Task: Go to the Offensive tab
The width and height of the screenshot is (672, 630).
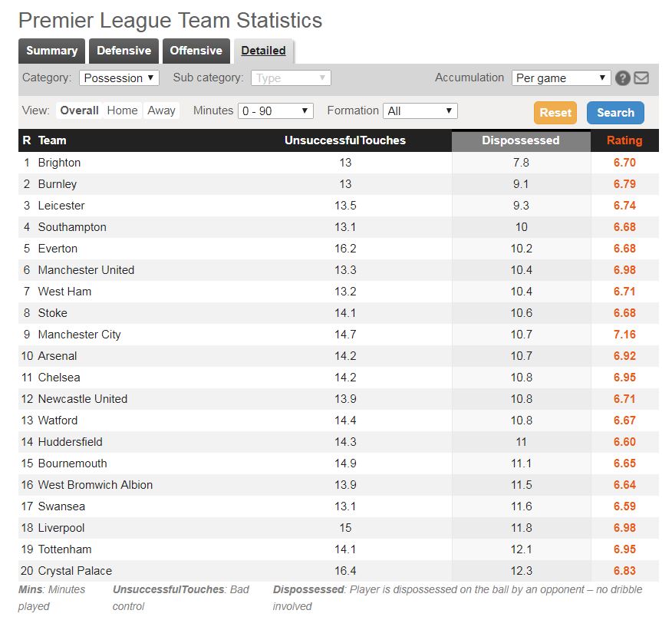Action: pos(196,51)
